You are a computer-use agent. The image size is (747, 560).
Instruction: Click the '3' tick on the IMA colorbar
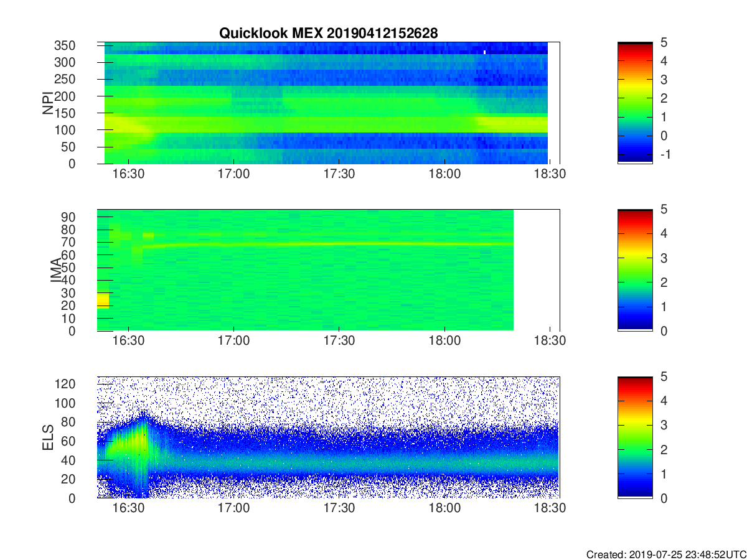coord(663,258)
